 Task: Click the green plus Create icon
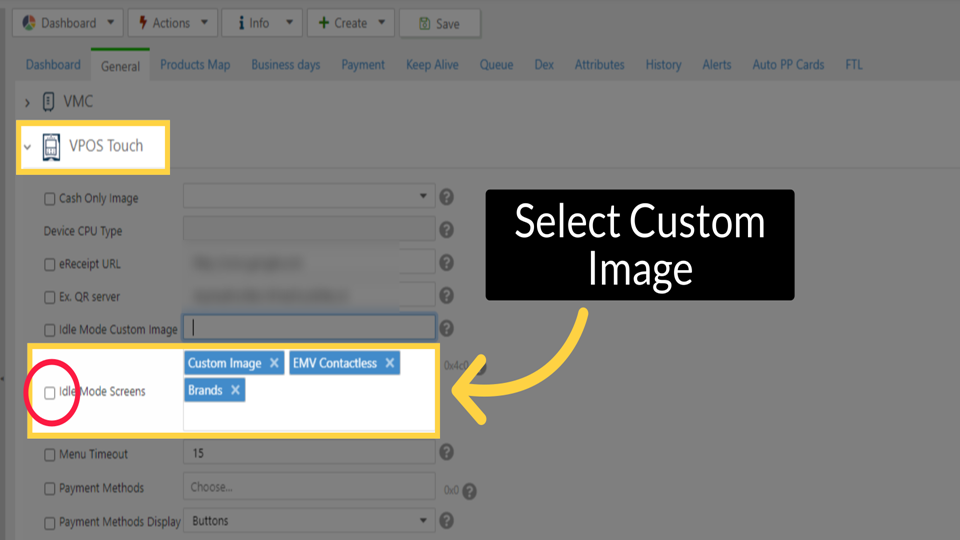pos(324,23)
